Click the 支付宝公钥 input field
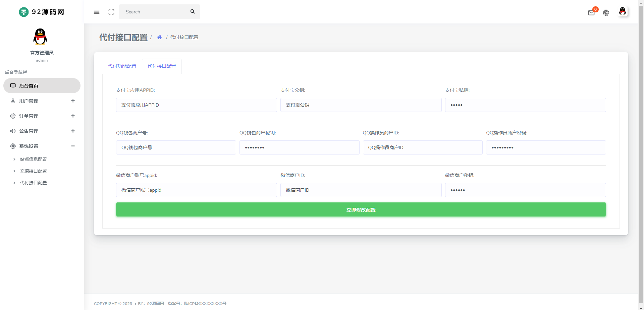The image size is (644, 310). click(x=361, y=105)
